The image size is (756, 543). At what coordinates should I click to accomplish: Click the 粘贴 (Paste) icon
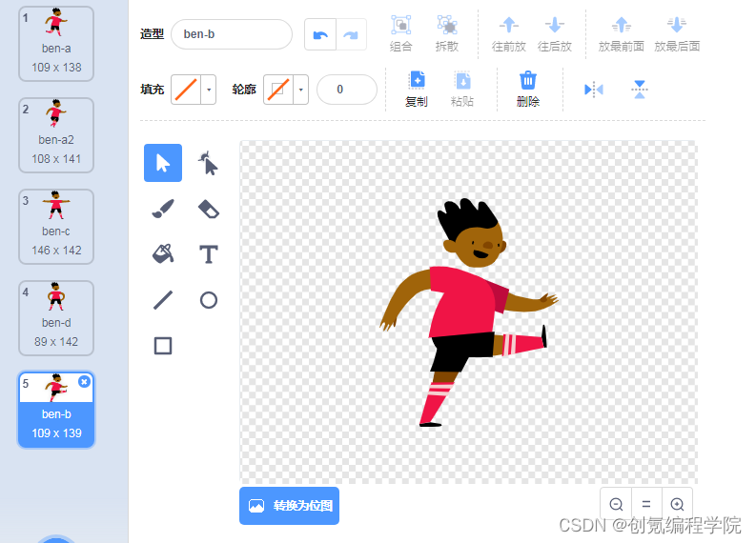[x=462, y=80]
